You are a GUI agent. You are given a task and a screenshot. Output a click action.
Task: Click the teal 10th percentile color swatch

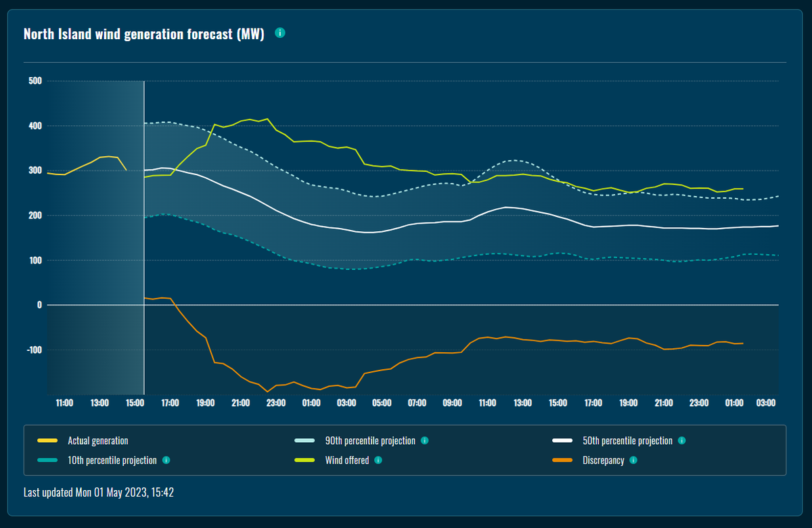47,460
